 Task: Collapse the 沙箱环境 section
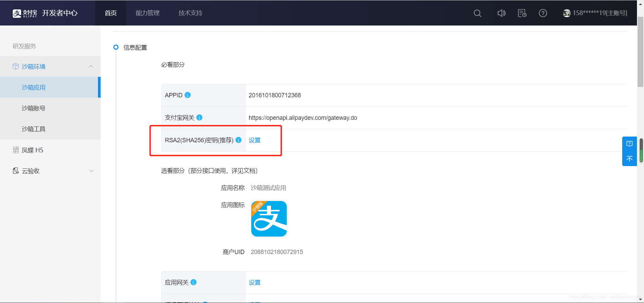(x=91, y=66)
